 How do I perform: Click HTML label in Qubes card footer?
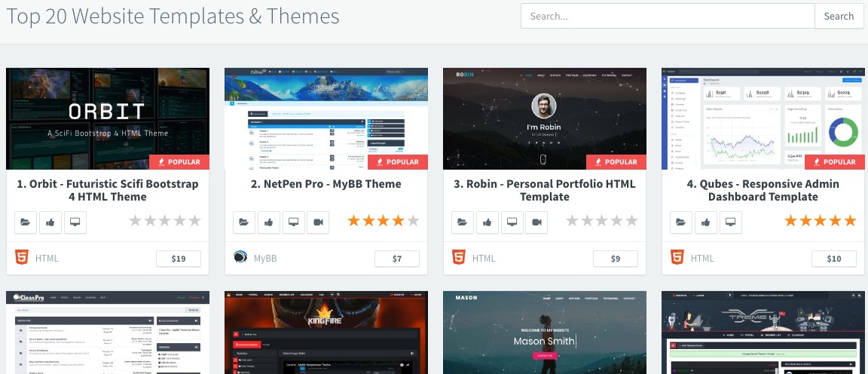pyautogui.click(x=702, y=258)
